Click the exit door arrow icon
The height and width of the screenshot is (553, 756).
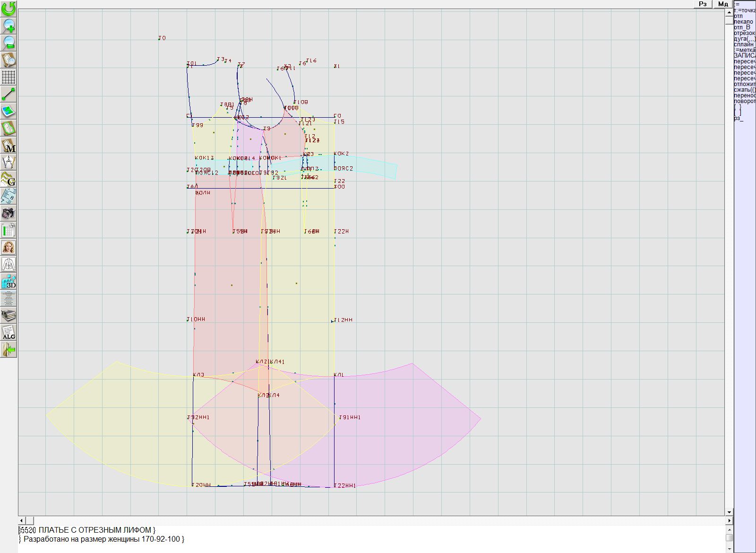[9, 349]
